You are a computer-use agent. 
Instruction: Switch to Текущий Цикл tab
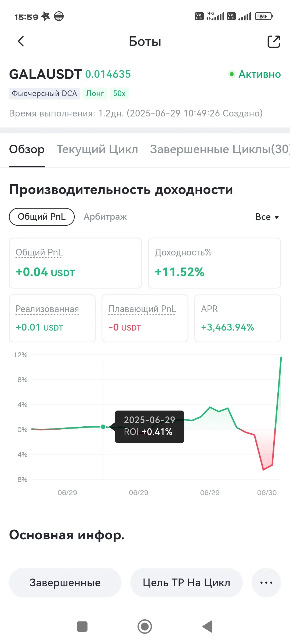click(x=97, y=149)
